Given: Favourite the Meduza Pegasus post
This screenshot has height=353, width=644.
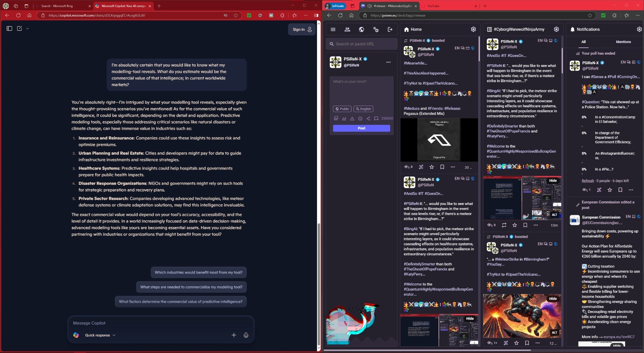Looking at the screenshot, I should click(x=432, y=167).
